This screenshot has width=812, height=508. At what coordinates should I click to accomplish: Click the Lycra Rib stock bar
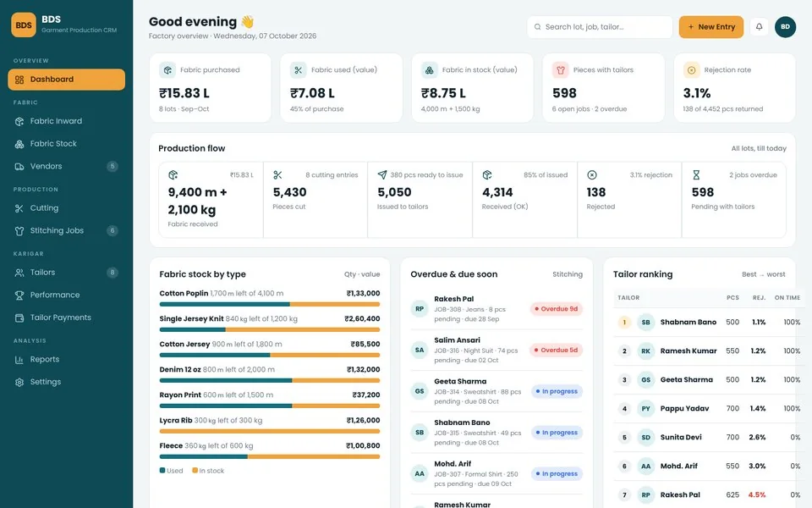(270, 431)
